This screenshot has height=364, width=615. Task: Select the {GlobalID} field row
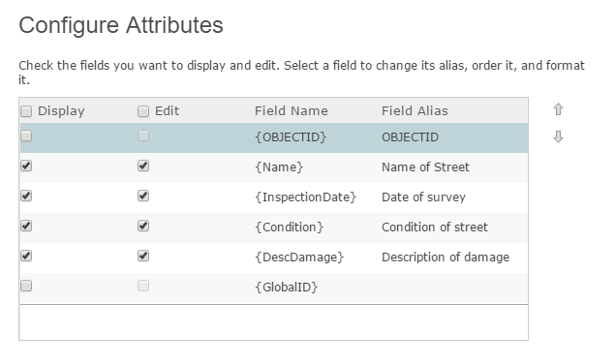274,288
